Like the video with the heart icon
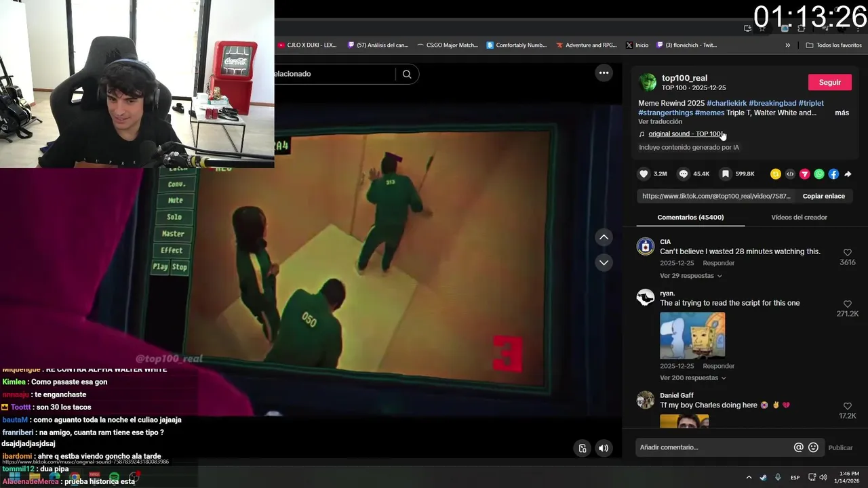 coord(644,174)
